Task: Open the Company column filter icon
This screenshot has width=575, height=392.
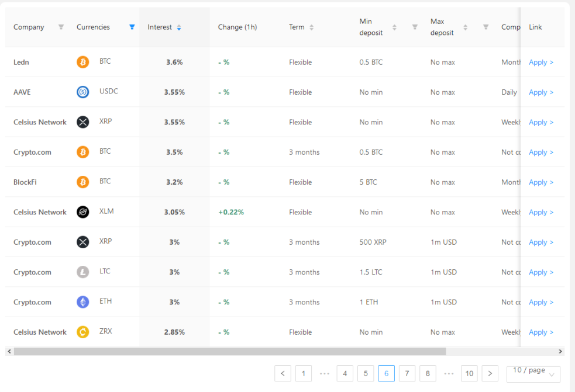Action: pyautogui.click(x=61, y=27)
